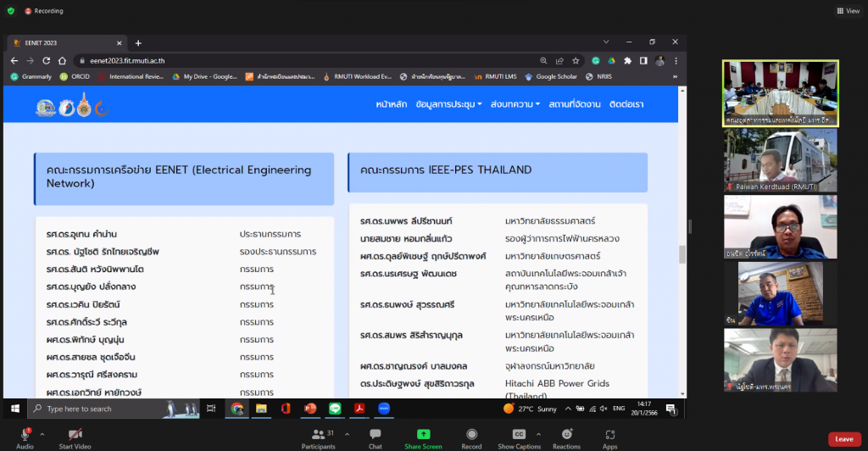The image size is (868, 451).
Task: Open the Chrome extensions puzzle icon
Action: tap(627, 60)
